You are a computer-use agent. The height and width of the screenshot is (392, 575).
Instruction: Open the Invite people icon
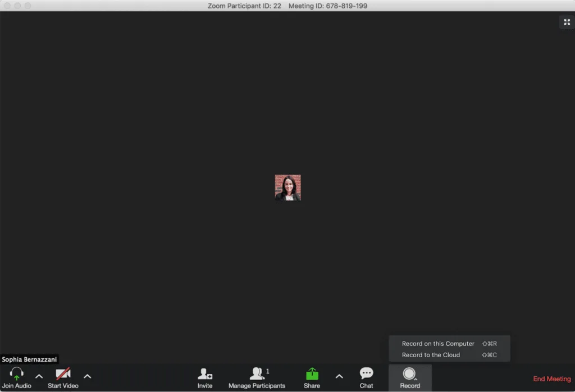[x=205, y=374]
